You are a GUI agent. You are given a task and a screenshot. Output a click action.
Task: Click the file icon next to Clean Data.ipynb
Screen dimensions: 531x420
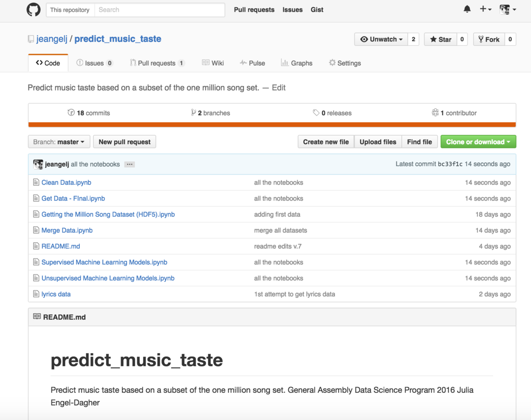pos(36,182)
